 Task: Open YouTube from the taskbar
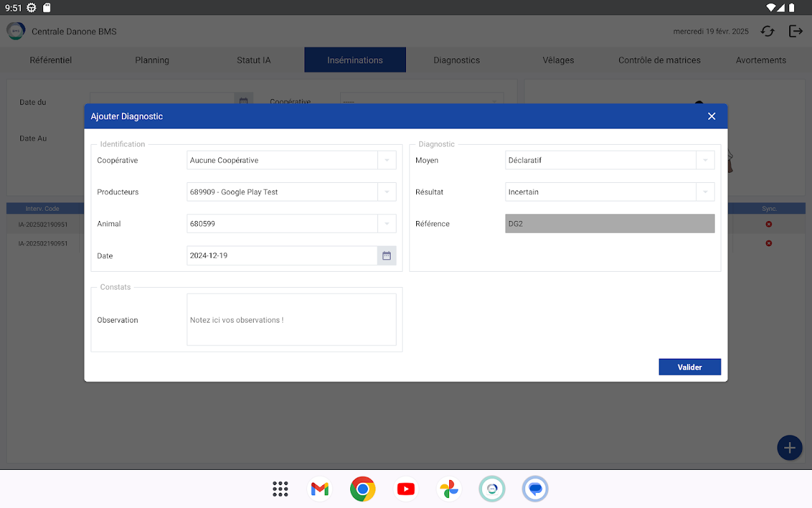coord(406,489)
